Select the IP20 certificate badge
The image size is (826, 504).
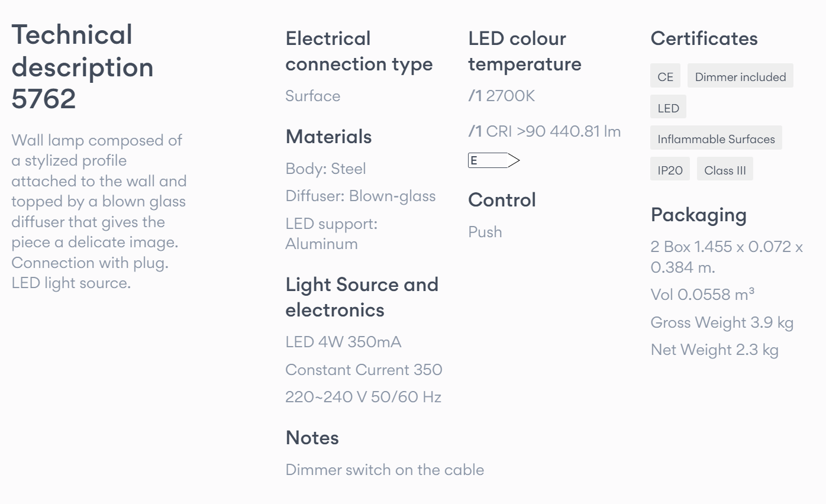click(670, 170)
